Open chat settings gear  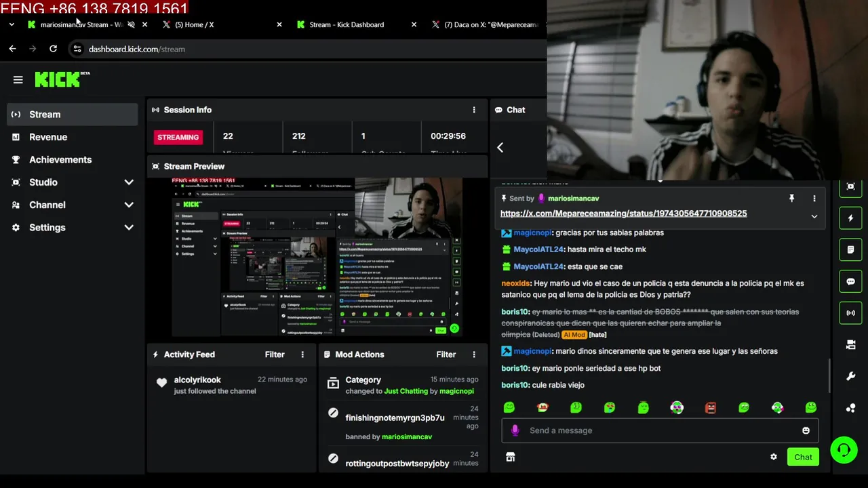(x=774, y=457)
